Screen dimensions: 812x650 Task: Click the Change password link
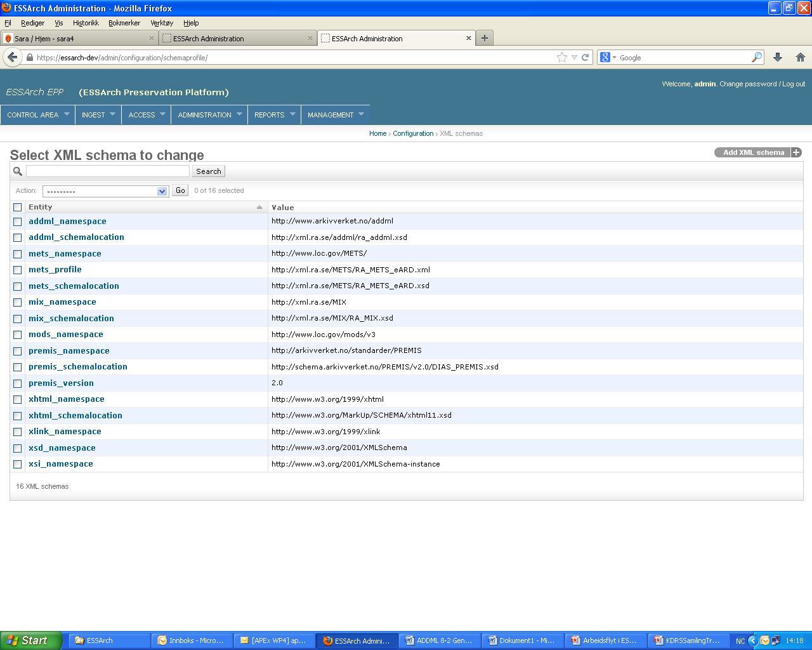pyautogui.click(x=748, y=84)
